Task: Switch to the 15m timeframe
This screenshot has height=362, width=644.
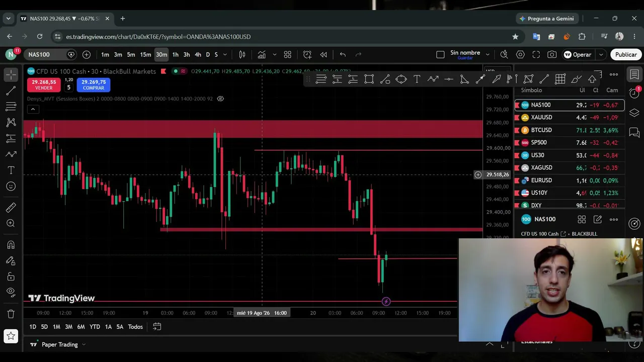Action: 145,54
